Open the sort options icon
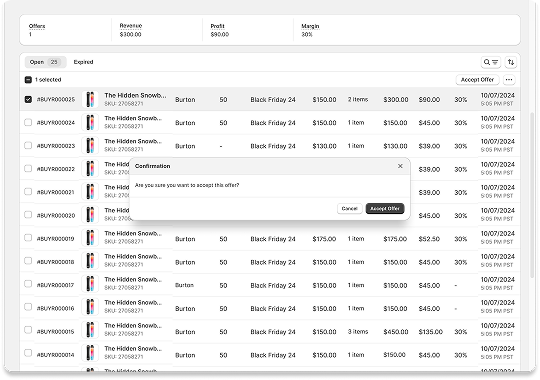540x380 pixels. [x=511, y=62]
